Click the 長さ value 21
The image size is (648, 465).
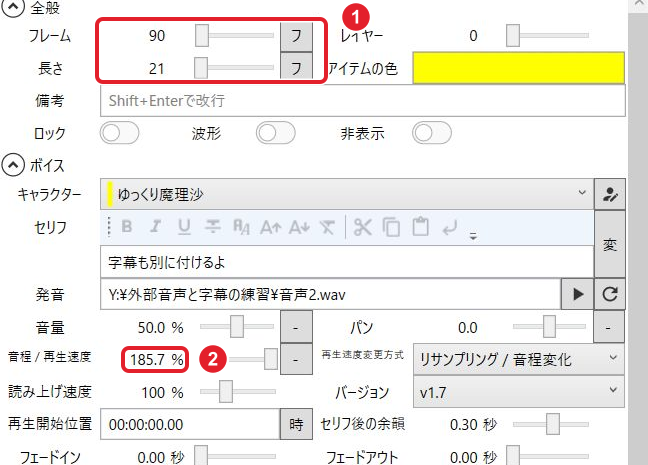tap(157, 69)
